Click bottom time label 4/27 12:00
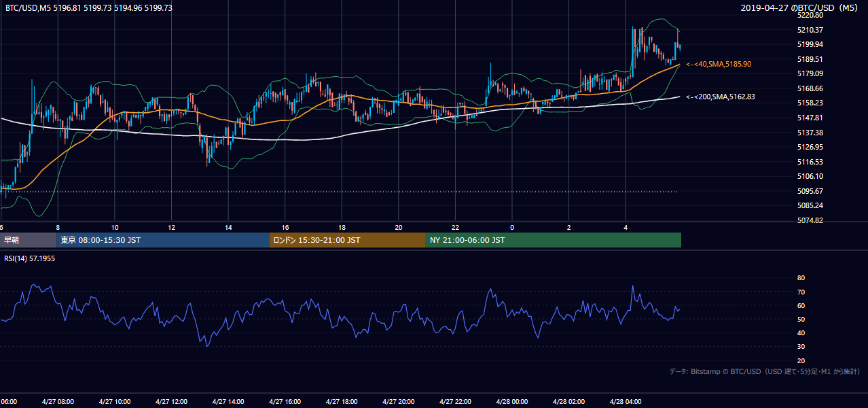The width and height of the screenshot is (868, 408). pos(171,402)
